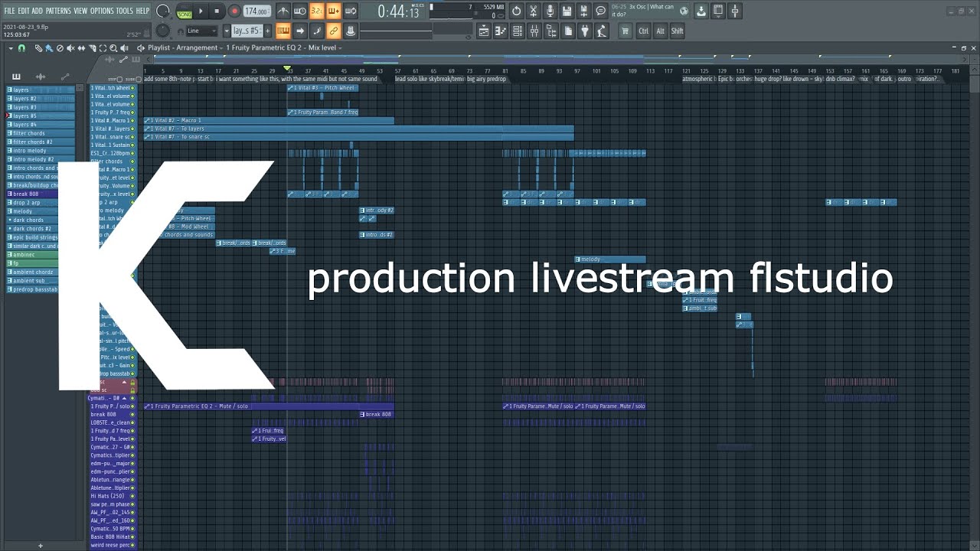
Task: Toggle loop recording icon
Action: tap(351, 11)
